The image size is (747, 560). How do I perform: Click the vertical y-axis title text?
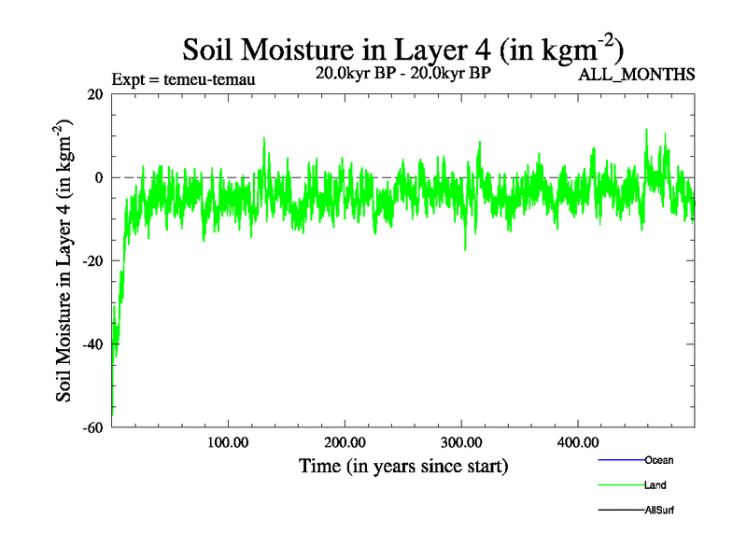67,264
